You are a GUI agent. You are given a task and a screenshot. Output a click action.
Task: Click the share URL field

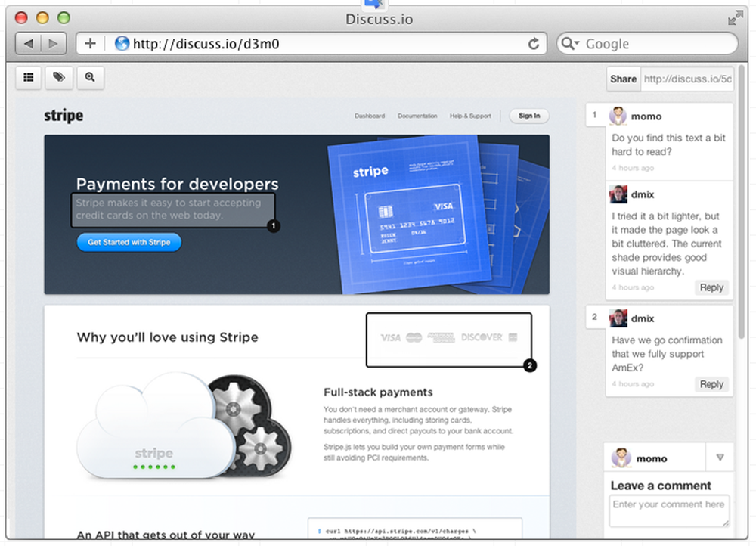(x=687, y=79)
